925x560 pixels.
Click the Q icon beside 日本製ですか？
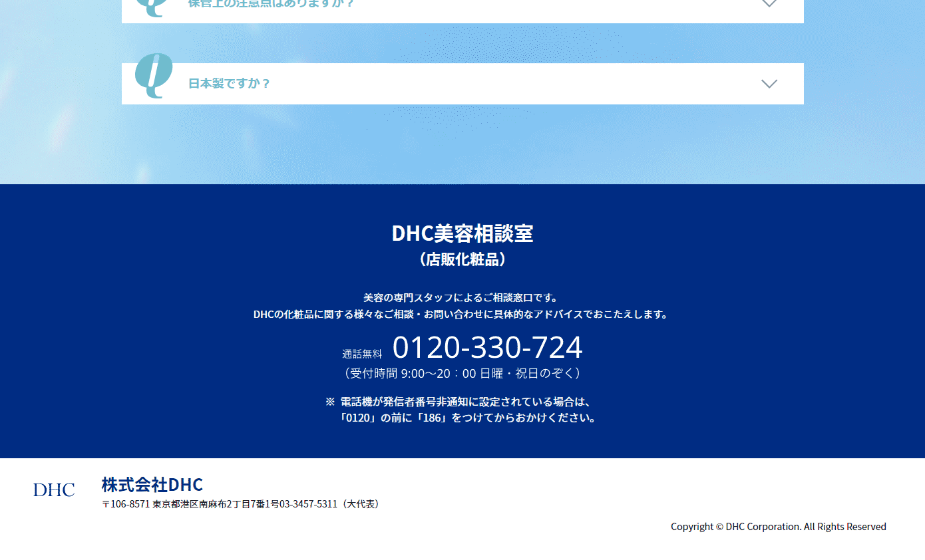[x=154, y=76]
